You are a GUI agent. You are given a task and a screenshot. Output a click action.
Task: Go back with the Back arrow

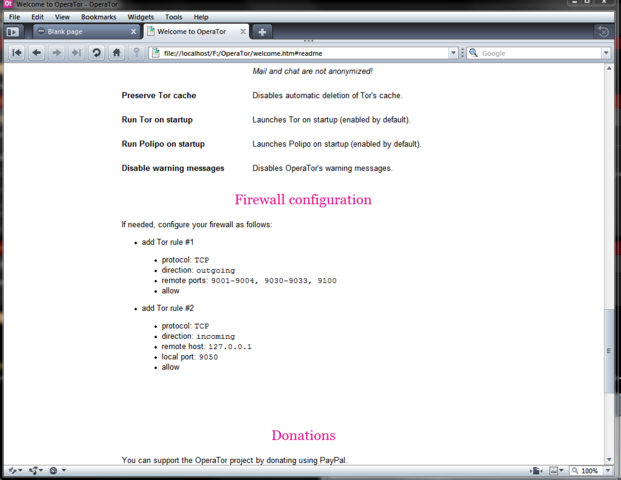[x=37, y=53]
